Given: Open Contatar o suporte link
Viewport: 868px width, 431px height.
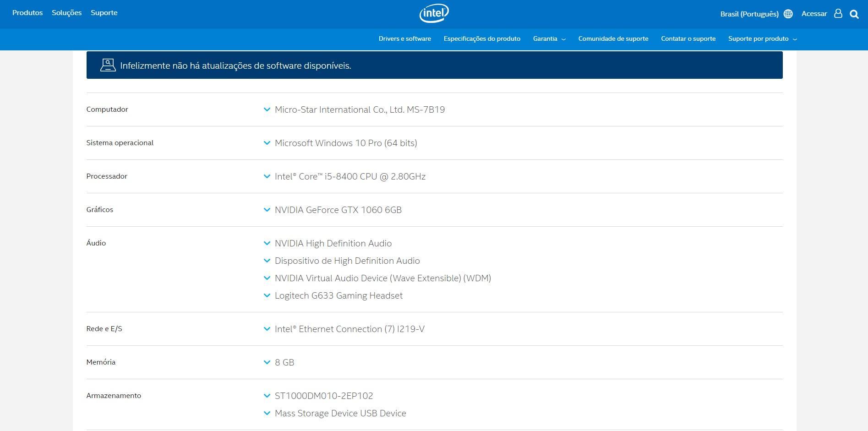Looking at the screenshot, I should pos(688,39).
